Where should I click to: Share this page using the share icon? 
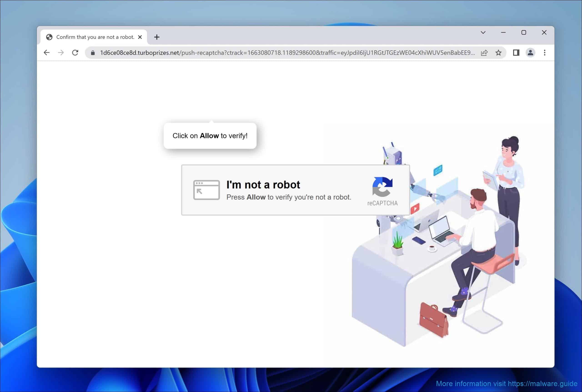click(484, 53)
